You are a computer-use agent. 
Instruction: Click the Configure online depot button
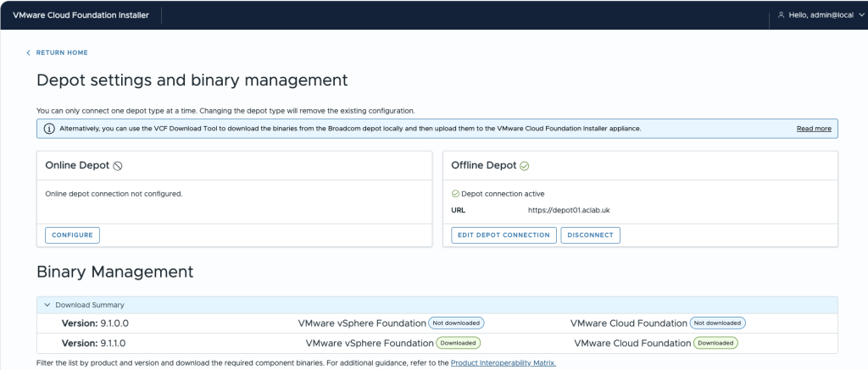pos(73,235)
